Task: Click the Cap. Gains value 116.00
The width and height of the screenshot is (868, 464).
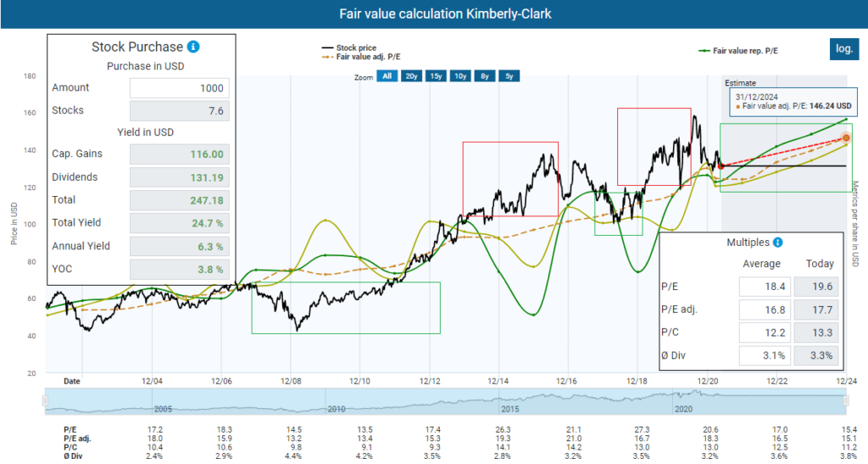Action: coord(180,154)
